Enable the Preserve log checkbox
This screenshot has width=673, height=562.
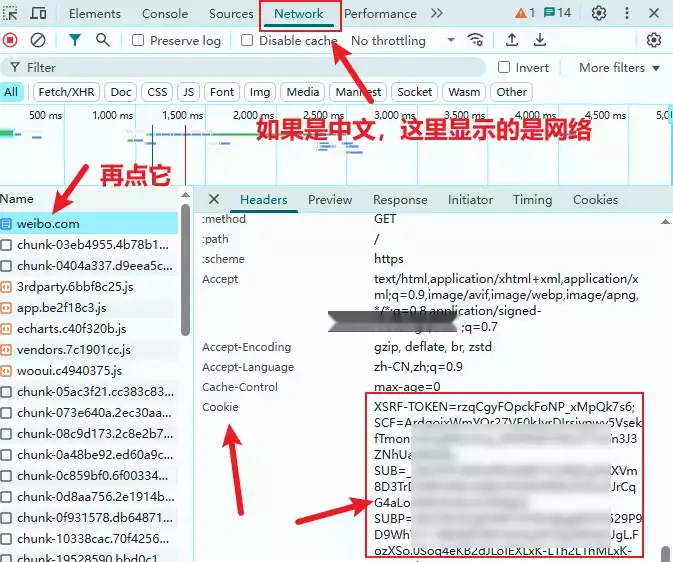point(139,41)
